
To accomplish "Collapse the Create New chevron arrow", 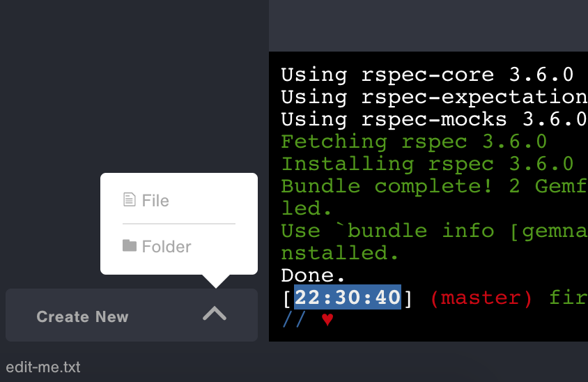I will click(x=215, y=315).
